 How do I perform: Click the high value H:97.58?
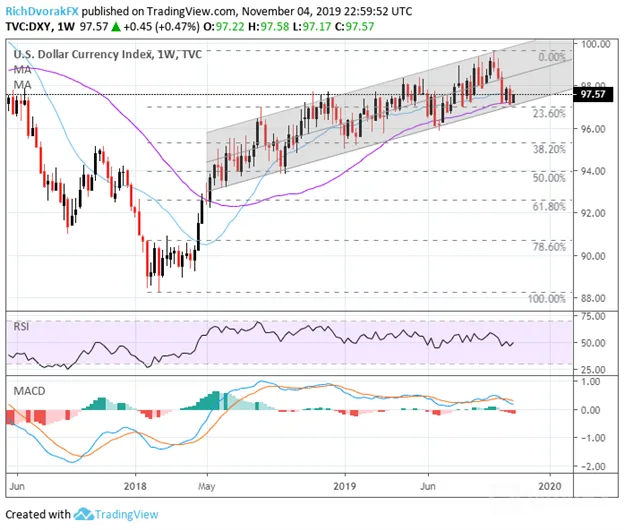point(269,27)
